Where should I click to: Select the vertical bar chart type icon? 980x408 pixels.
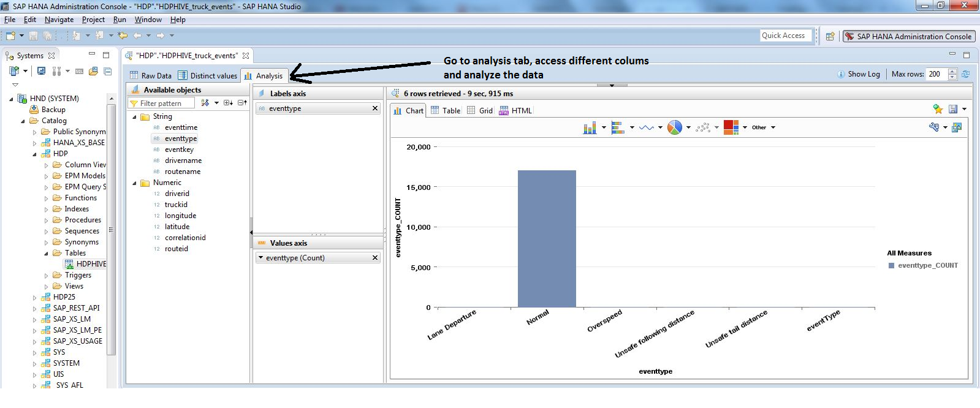coord(590,127)
